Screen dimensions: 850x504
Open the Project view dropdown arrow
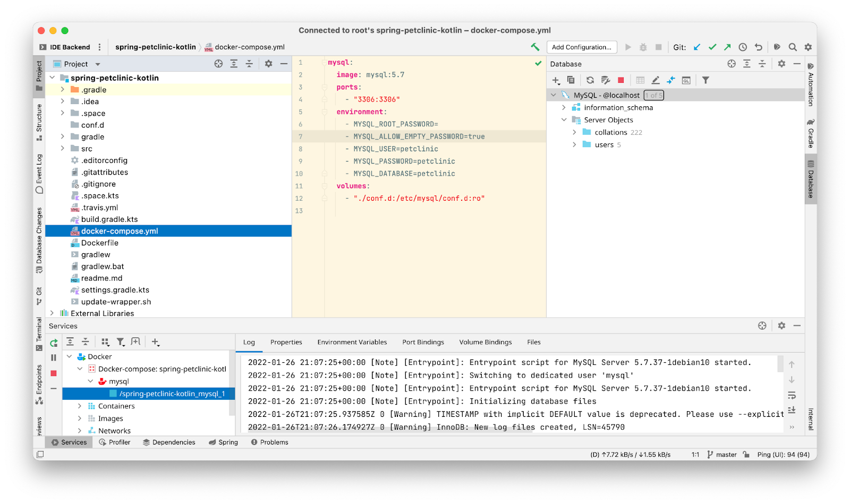(98, 64)
